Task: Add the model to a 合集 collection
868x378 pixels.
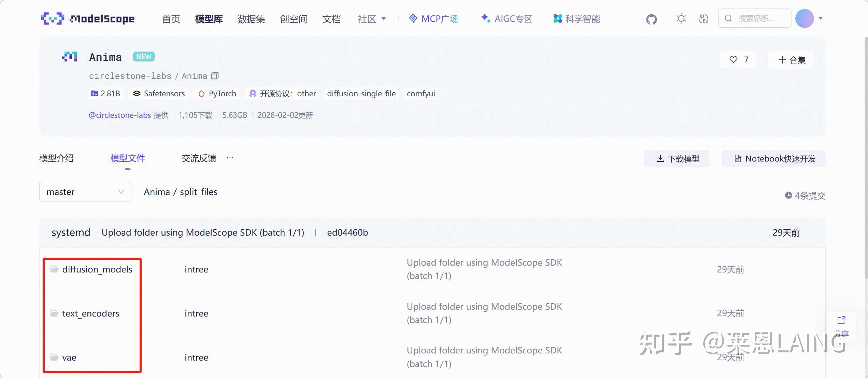Action: (791, 60)
